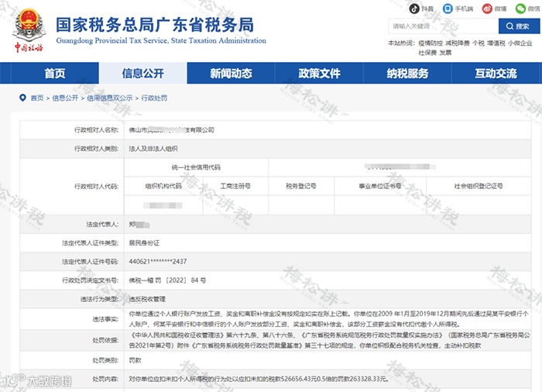
Task: Open the WeChat (微信) icon
Action: point(520,9)
